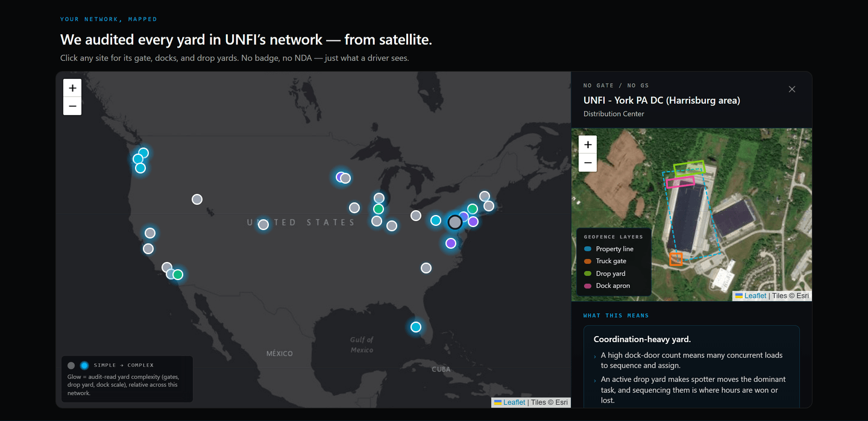Click the 'Gulf of Mexico' map label
The width and height of the screenshot is (868, 421).
(x=362, y=345)
